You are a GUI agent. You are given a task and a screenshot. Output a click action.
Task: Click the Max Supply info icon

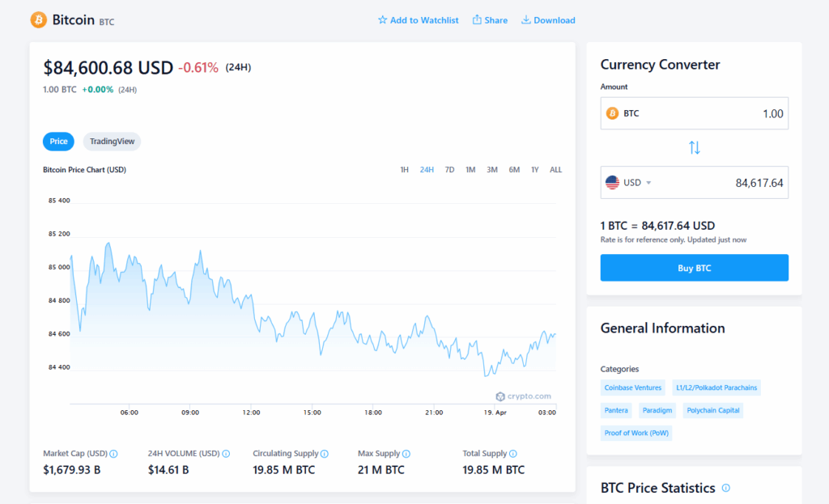[x=406, y=454]
